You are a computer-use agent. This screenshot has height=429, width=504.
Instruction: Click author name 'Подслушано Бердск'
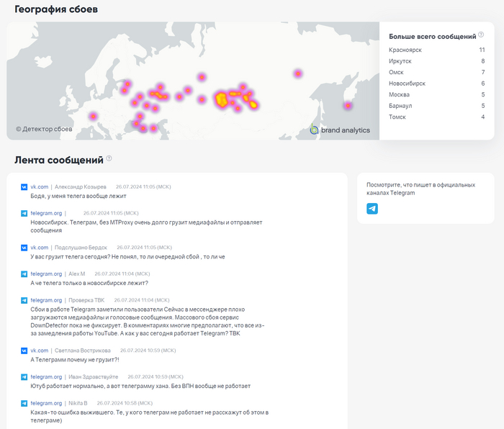81,248
